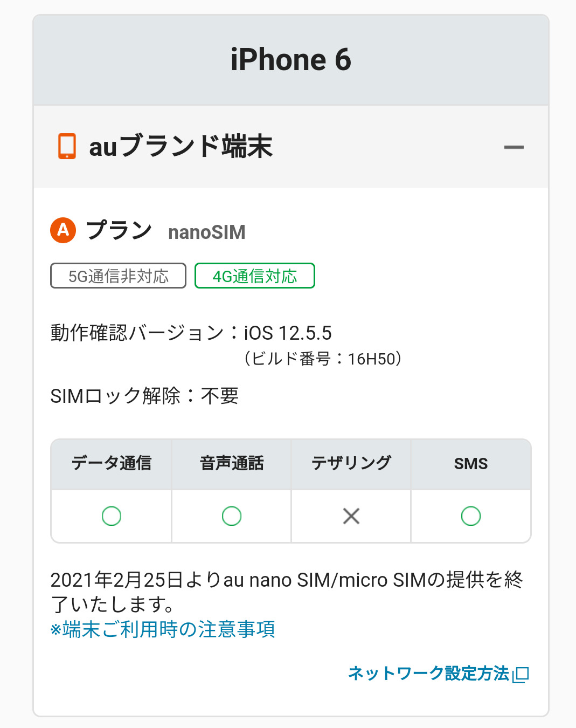
Task: Click the auブランド端末 section title
Action: (181, 147)
